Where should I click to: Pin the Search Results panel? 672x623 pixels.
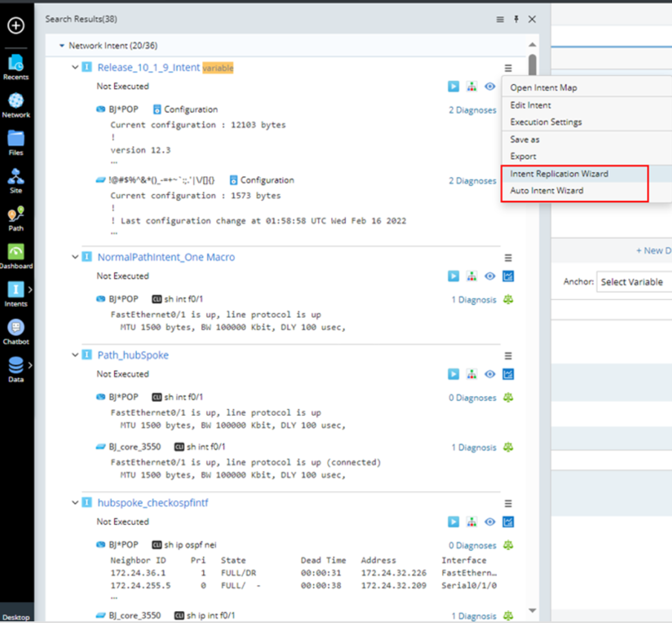(516, 19)
